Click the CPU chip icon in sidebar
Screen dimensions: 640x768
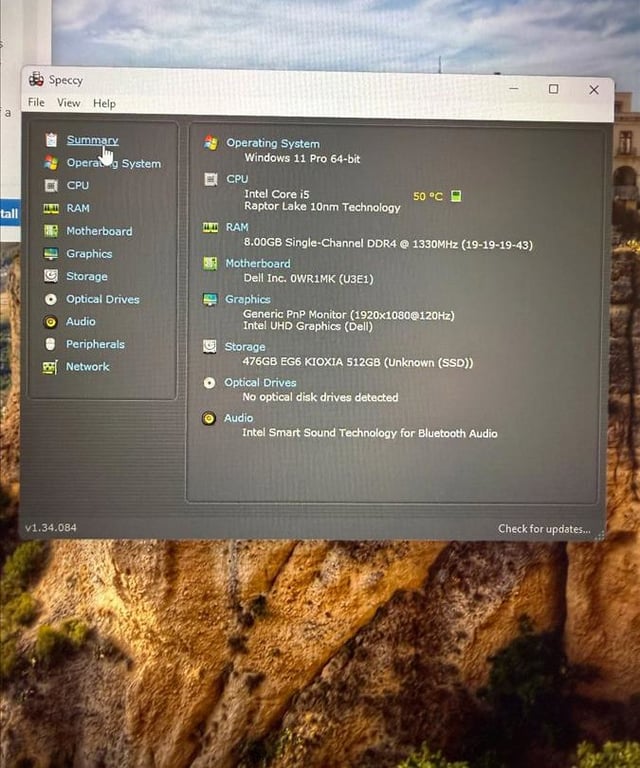51,185
